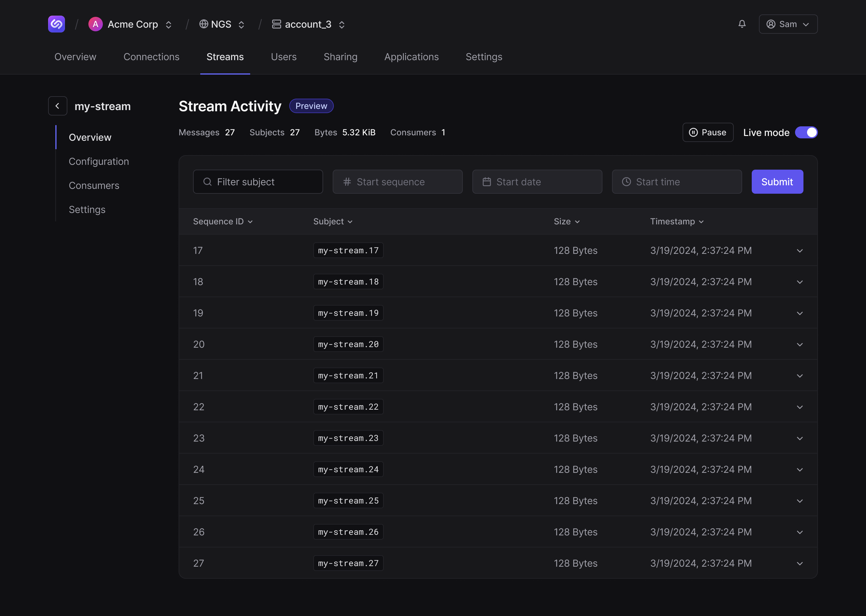
Task: Sort by Subject column header
Action: pyautogui.click(x=333, y=221)
